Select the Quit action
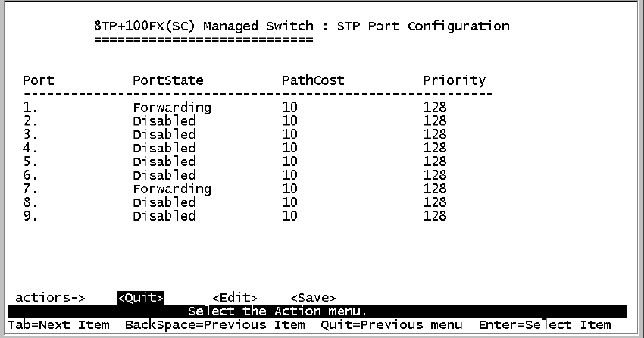This screenshot has width=644, height=338. tap(141, 298)
